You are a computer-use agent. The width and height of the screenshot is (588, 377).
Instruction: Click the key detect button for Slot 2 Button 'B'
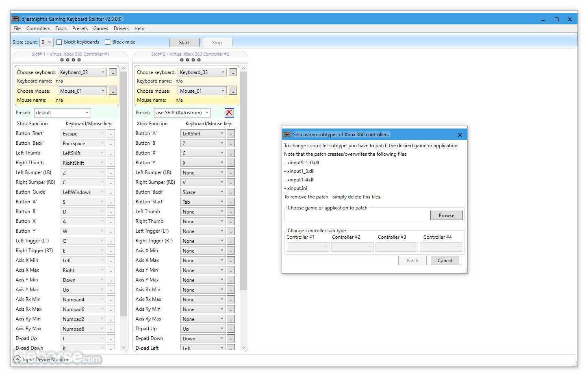point(231,143)
